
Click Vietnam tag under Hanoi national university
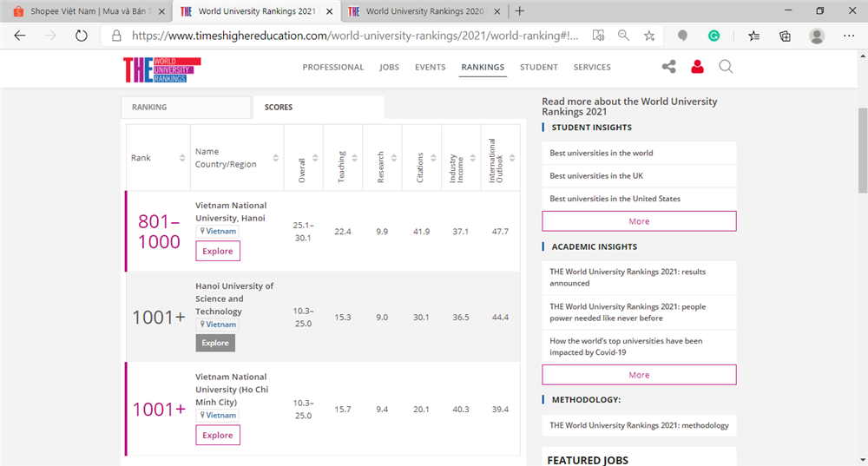point(218,232)
